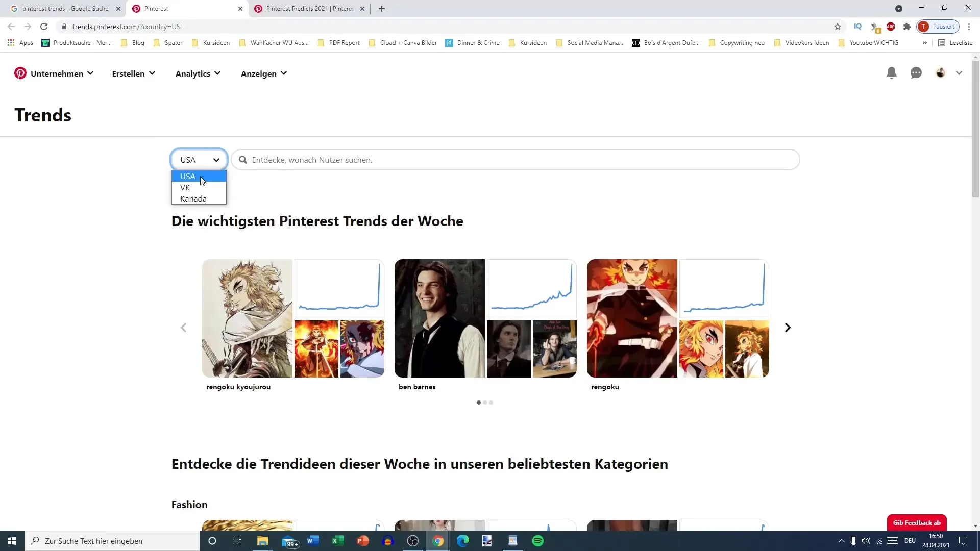Screen dimensions: 980x551
Task: Click the Windows taskbar search box
Action: pyautogui.click(x=112, y=541)
